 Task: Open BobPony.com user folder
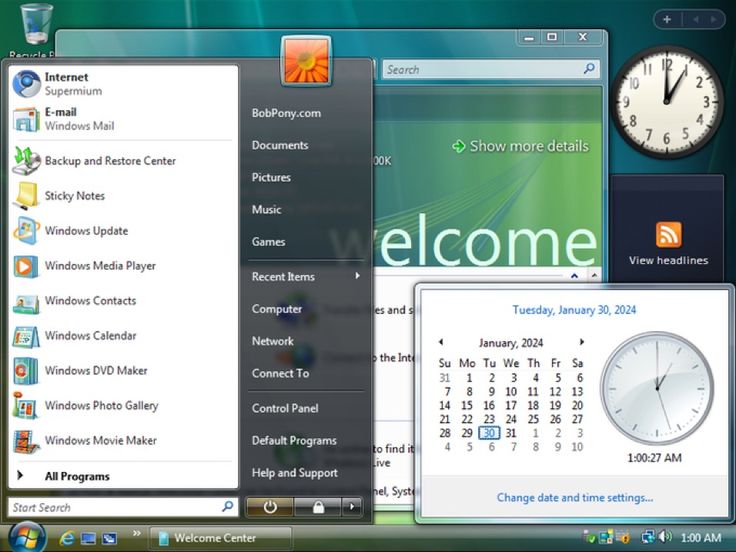pyautogui.click(x=286, y=113)
